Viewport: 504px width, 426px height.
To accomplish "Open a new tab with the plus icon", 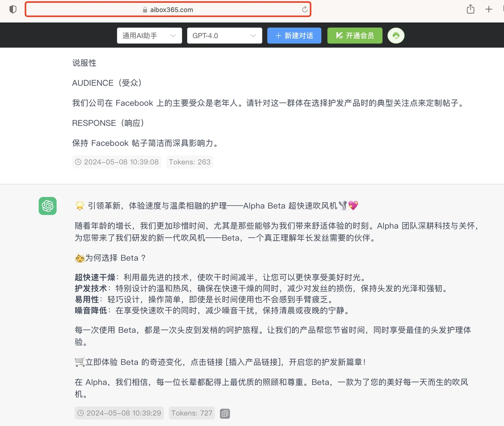I will point(489,9).
